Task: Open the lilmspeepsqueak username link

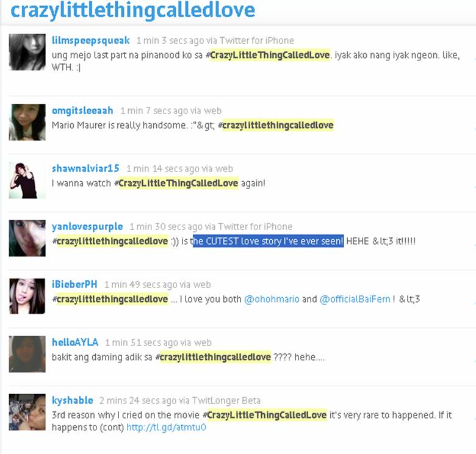Action: click(x=91, y=40)
